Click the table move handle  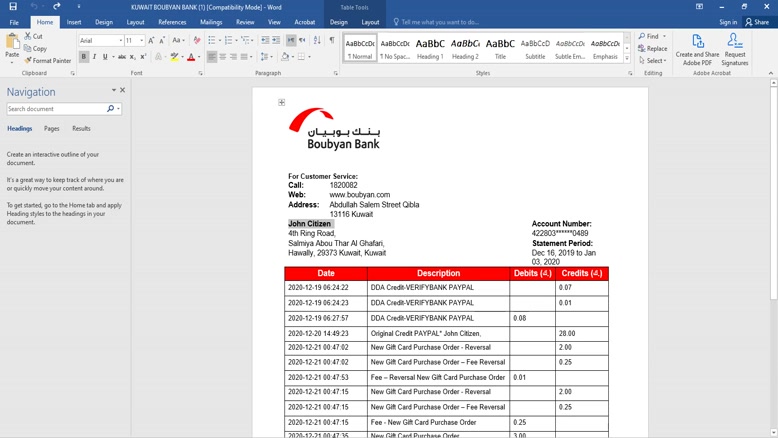coord(281,102)
